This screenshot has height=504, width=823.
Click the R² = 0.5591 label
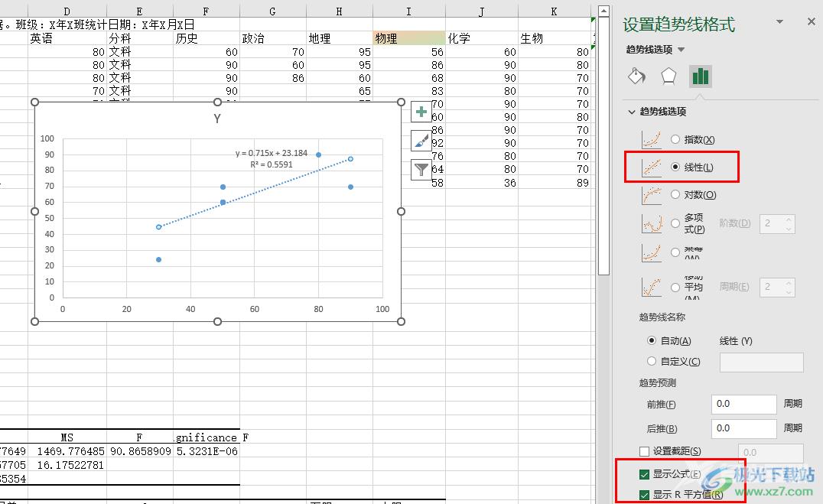(272, 165)
